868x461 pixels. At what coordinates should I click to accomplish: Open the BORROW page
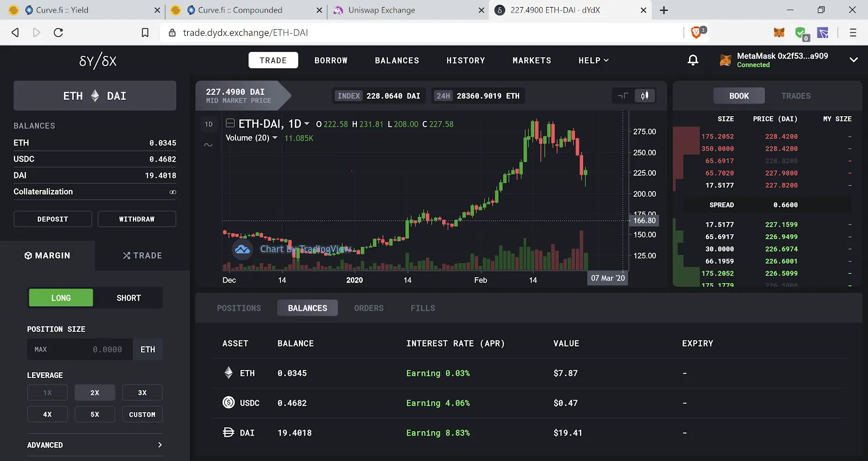[x=331, y=61]
